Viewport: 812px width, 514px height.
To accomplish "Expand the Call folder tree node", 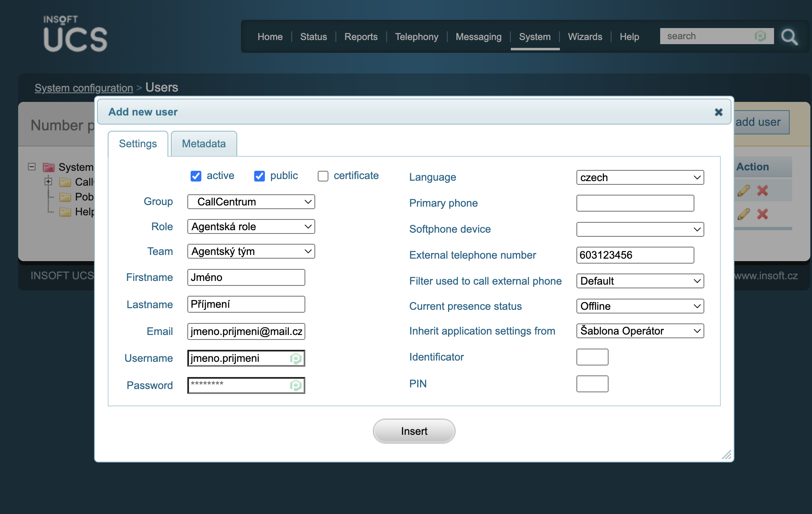I will click(x=48, y=181).
